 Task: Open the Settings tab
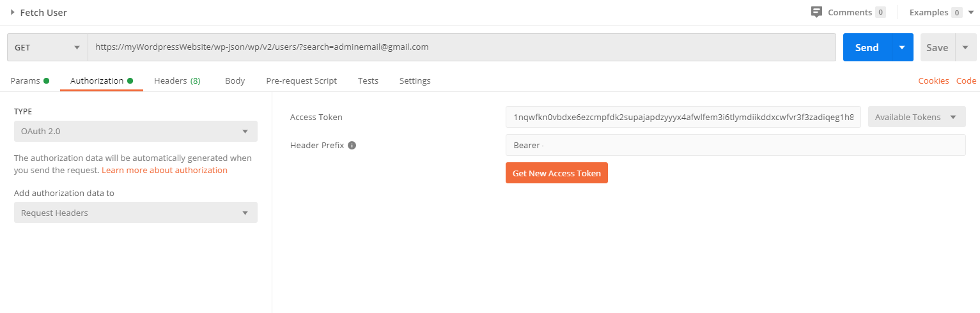[415, 81]
